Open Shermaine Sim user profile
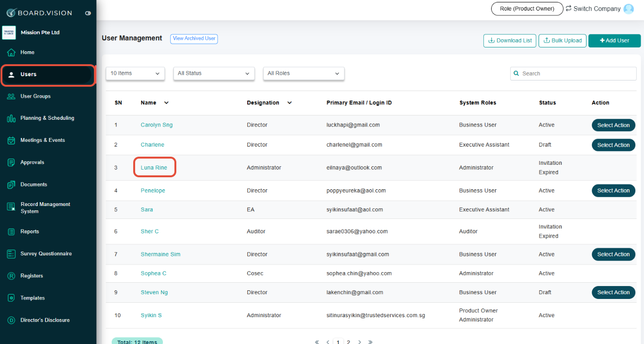This screenshot has height=344, width=644. pyautogui.click(x=161, y=254)
